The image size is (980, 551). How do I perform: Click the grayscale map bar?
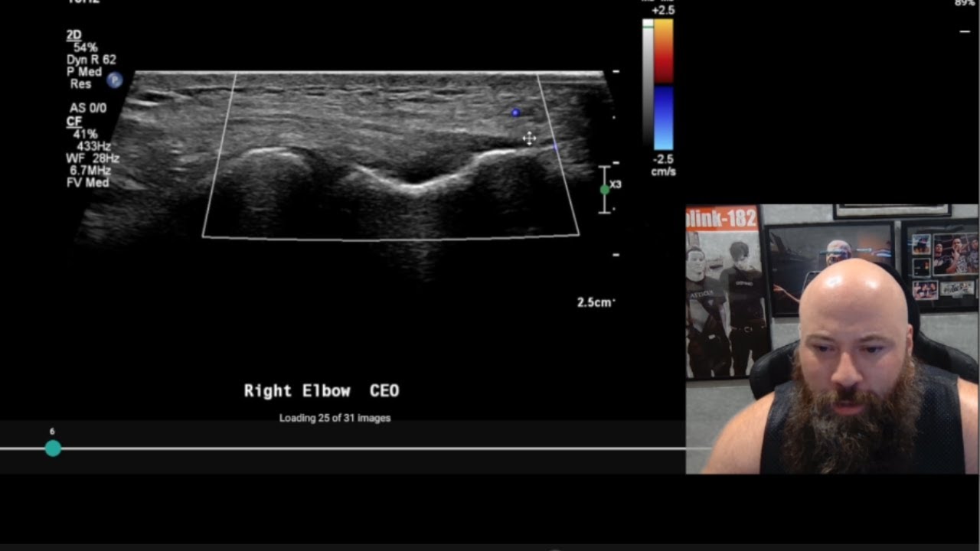pos(648,84)
